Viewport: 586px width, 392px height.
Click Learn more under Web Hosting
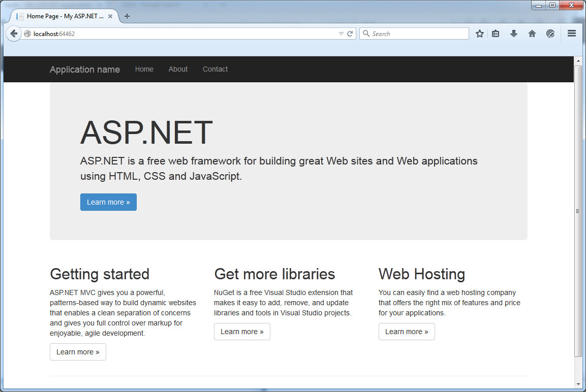pos(407,332)
